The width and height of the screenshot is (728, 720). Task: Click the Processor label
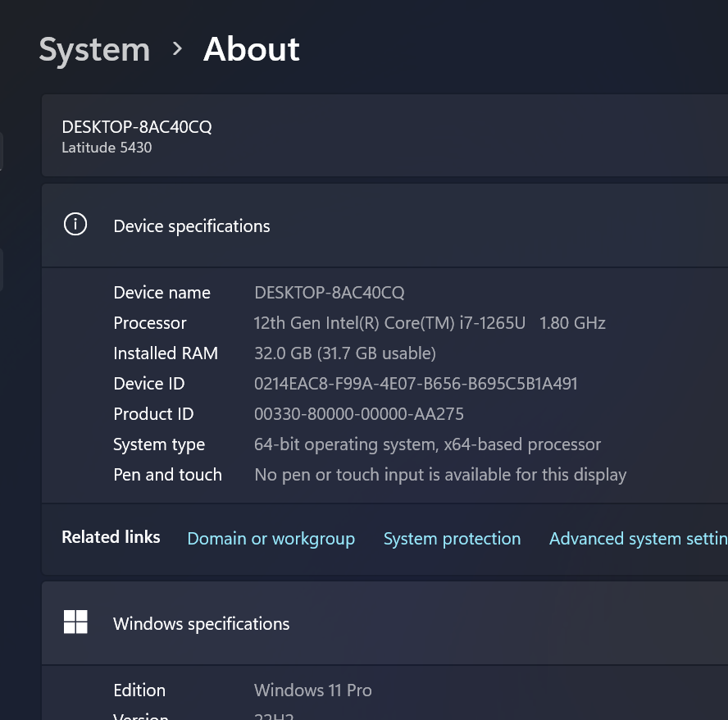[x=150, y=323]
